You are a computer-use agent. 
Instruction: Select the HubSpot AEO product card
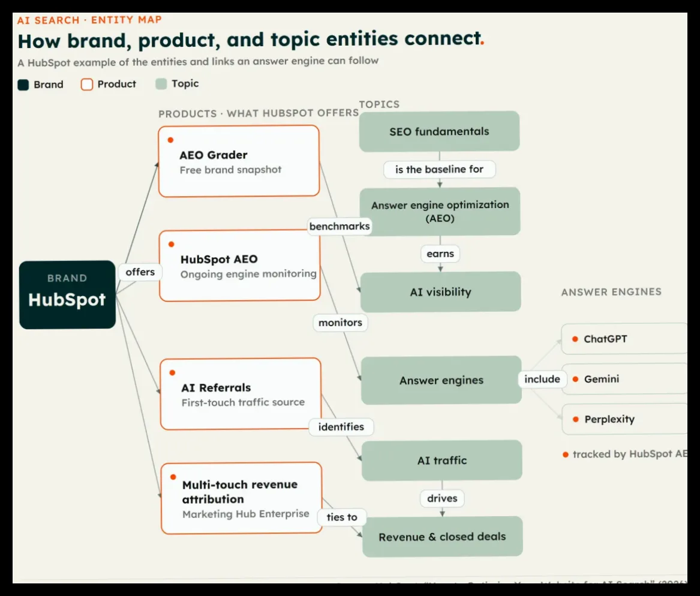(x=240, y=266)
